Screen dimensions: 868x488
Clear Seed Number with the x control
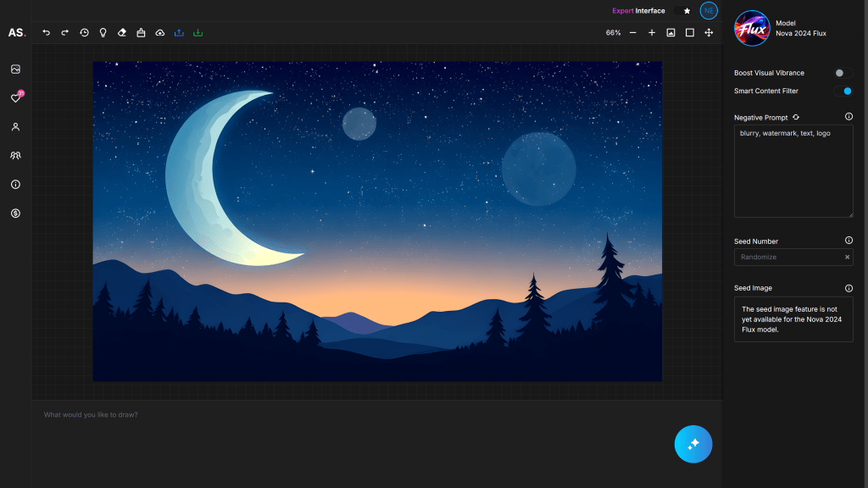(x=846, y=257)
